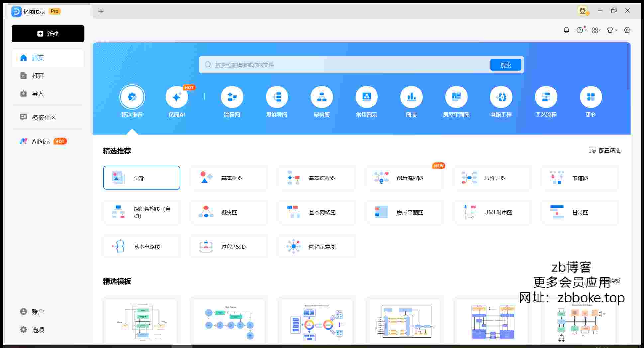Screen dimensions: 644x348
Task: Focus the template search input field
Action: click(x=345, y=65)
